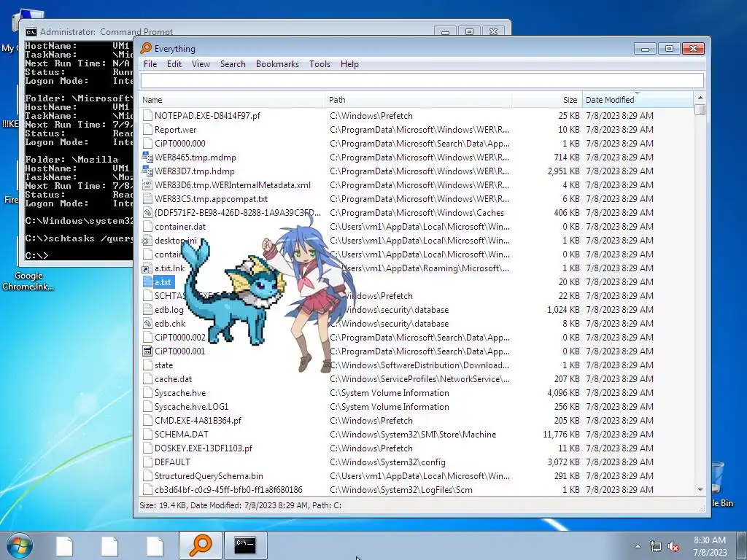This screenshot has height=560, width=747.
Task: Click the file icon of DOSKEY.EXE-13DF1103.pf
Action: tap(147, 448)
